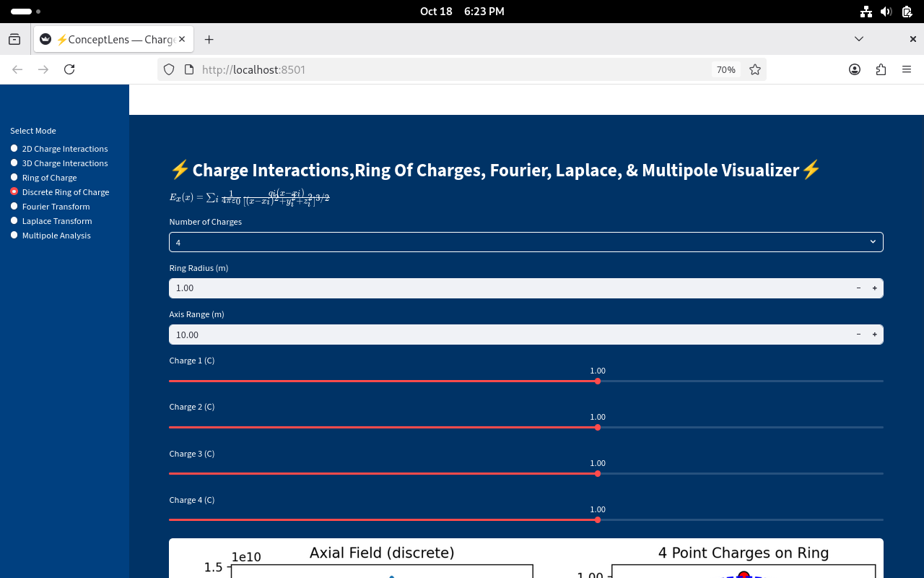Choose Ring of Charge mode
The image size is (924, 578).
coord(43,178)
